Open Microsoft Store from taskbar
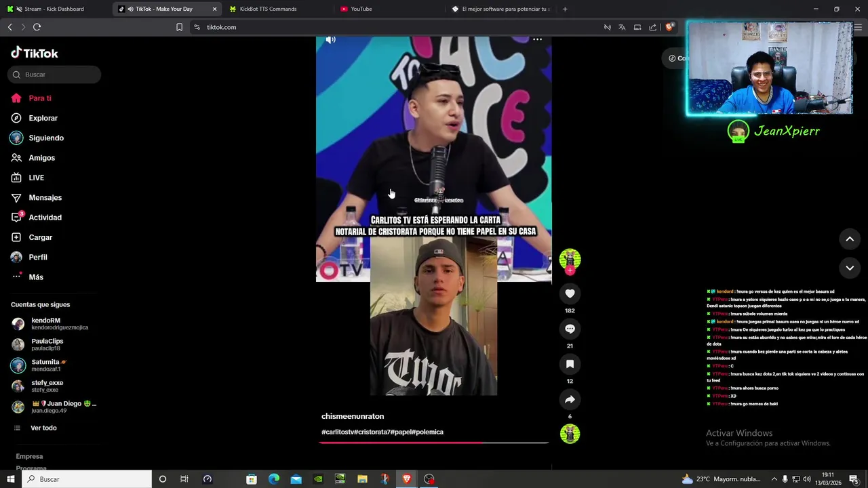The image size is (868, 488). (252, 479)
